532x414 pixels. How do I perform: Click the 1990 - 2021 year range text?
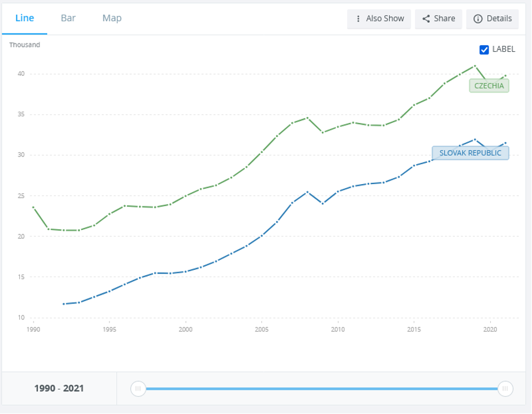pos(59,389)
